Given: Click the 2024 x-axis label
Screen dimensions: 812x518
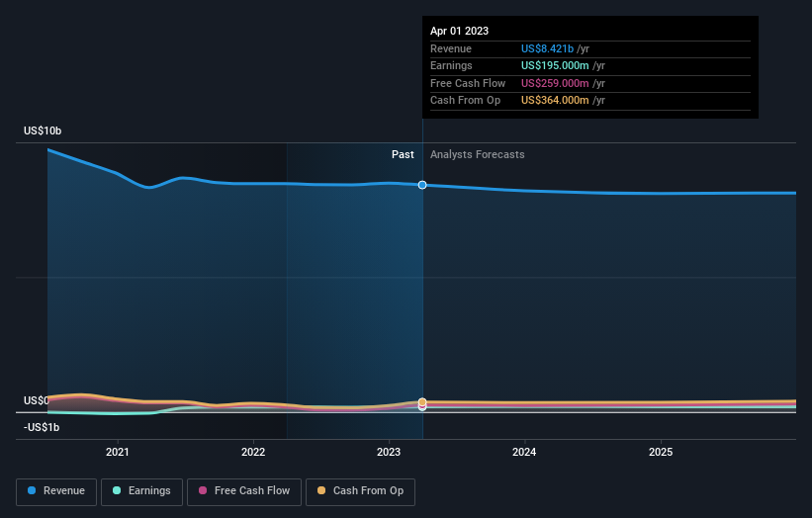Looking at the screenshot, I should click(524, 452).
